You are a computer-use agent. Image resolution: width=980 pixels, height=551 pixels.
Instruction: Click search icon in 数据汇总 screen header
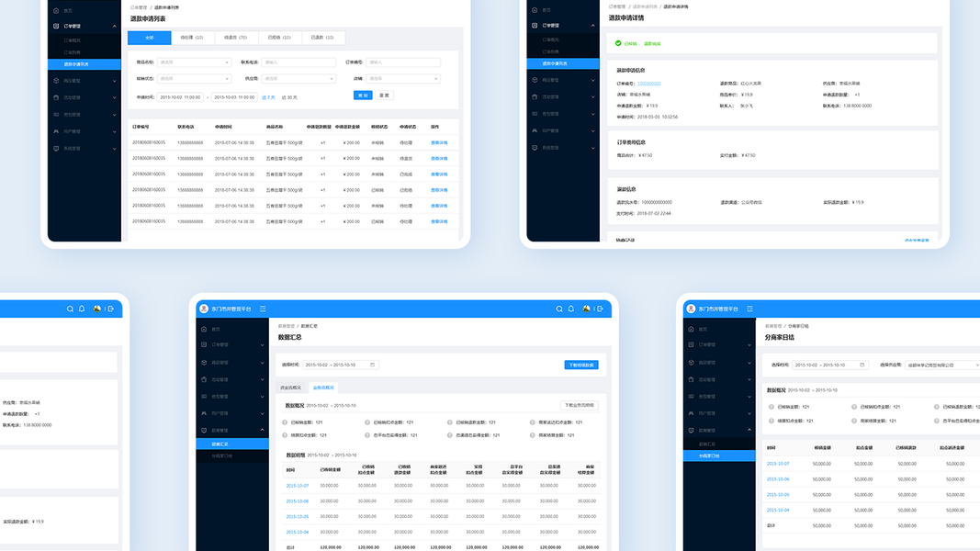(x=559, y=309)
